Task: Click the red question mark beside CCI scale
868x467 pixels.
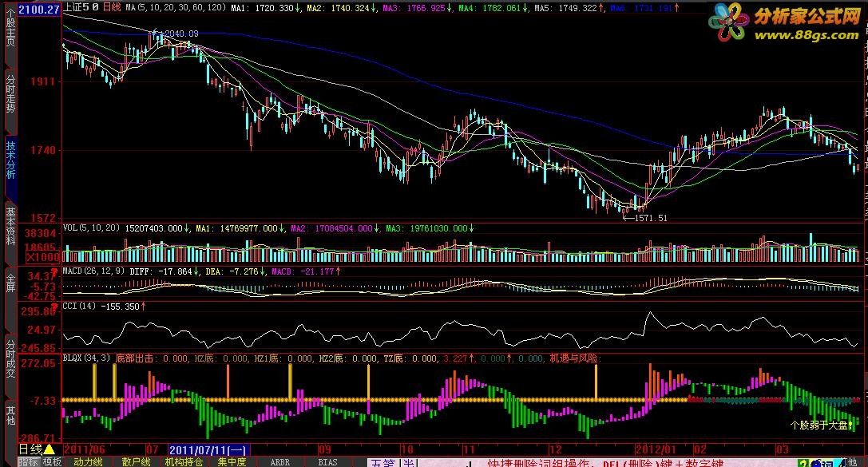Action: pyautogui.click(x=54, y=307)
